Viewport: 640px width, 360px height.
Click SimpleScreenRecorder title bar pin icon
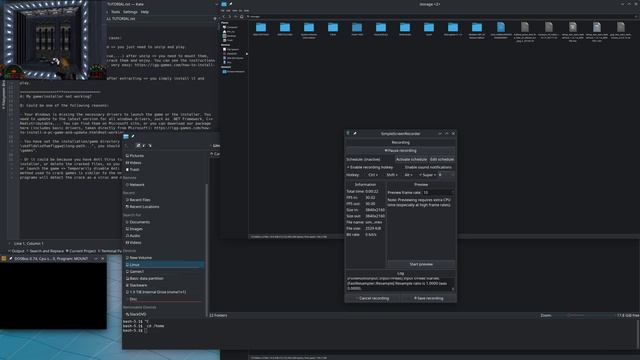(355, 133)
